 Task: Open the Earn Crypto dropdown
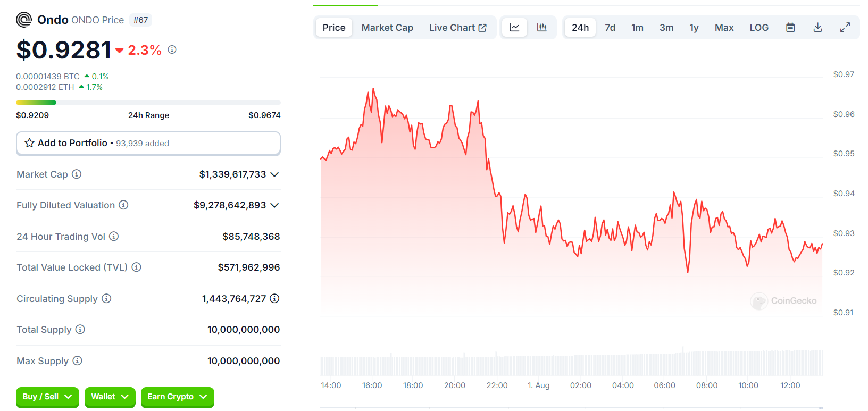[x=178, y=397]
